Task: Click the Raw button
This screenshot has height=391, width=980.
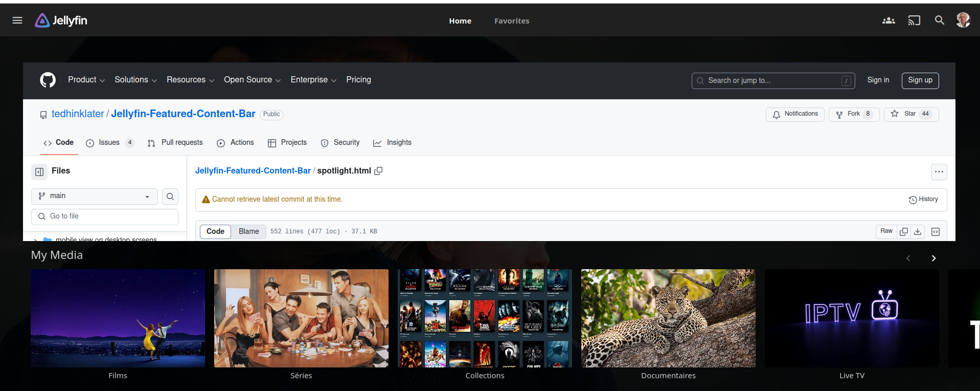Action: (886, 231)
